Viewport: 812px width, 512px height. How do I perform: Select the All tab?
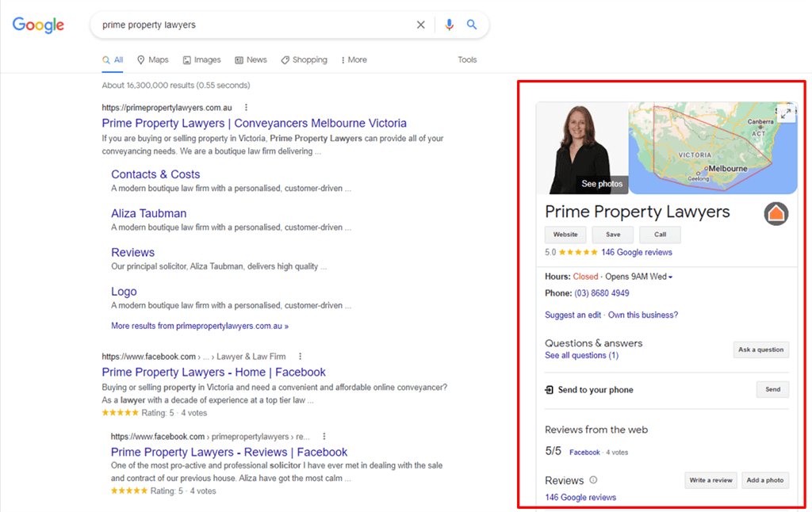[x=113, y=60]
